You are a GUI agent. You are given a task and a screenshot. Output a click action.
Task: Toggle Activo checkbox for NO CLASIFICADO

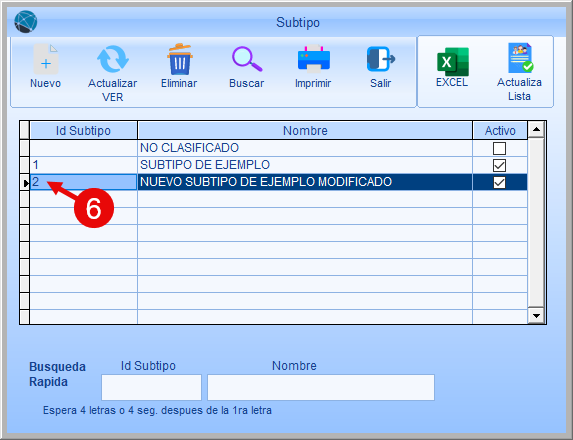pyautogui.click(x=499, y=148)
